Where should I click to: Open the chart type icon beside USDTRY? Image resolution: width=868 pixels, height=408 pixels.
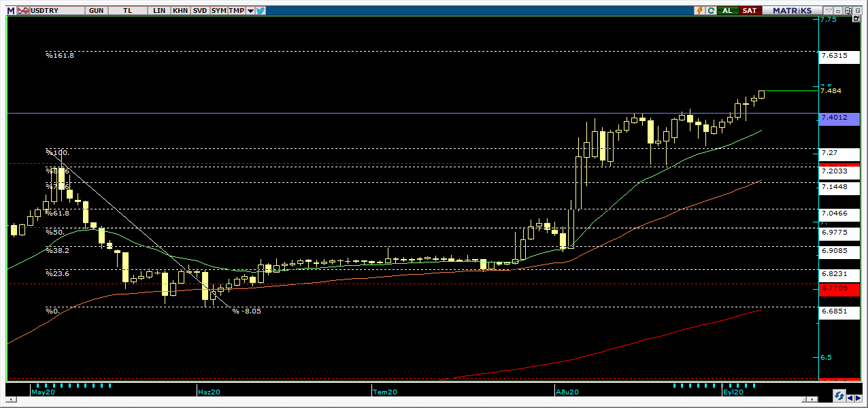coord(22,10)
